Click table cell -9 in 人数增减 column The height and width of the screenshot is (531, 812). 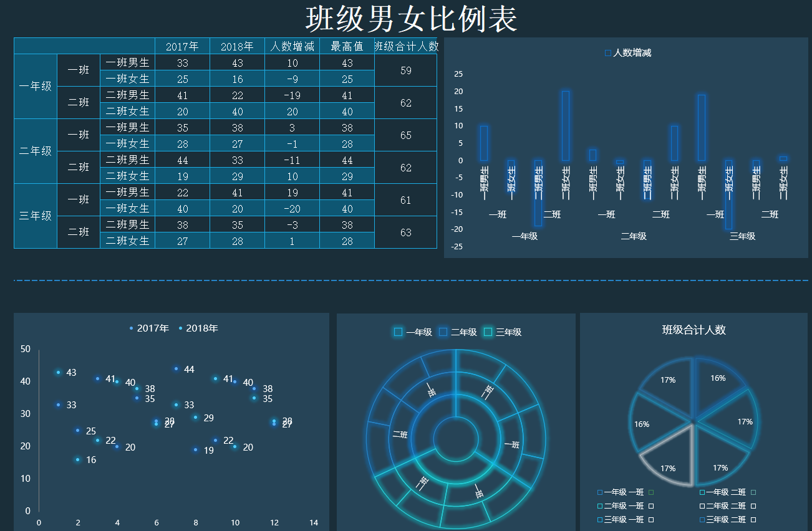tap(292, 79)
